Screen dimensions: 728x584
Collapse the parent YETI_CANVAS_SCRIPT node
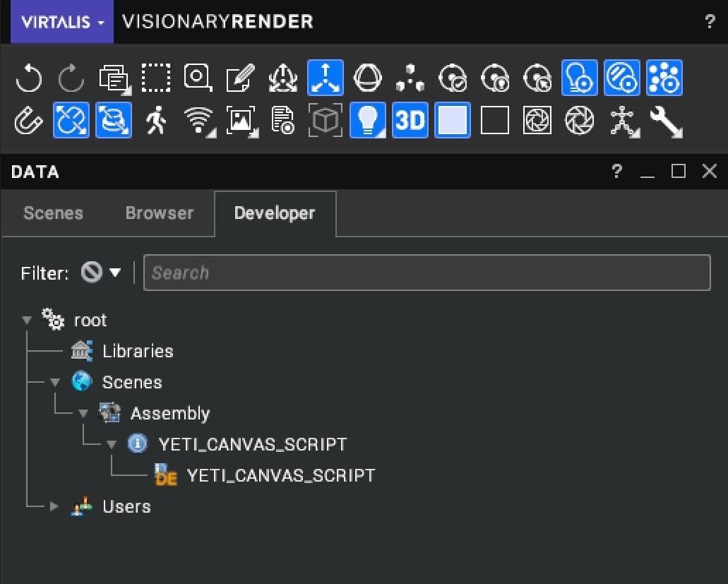tap(112, 445)
